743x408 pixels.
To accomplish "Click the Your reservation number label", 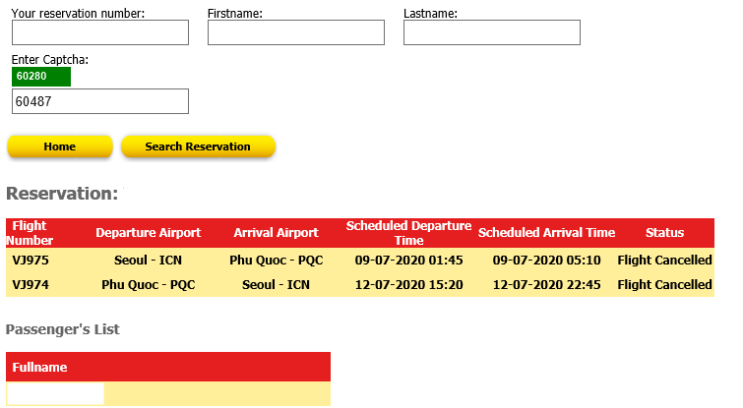I will click(78, 14).
